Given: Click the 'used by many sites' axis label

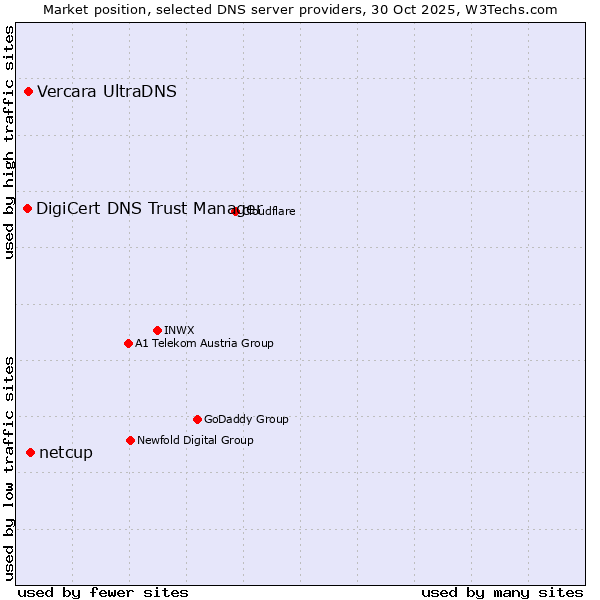Looking at the screenshot, I should click(x=501, y=592).
